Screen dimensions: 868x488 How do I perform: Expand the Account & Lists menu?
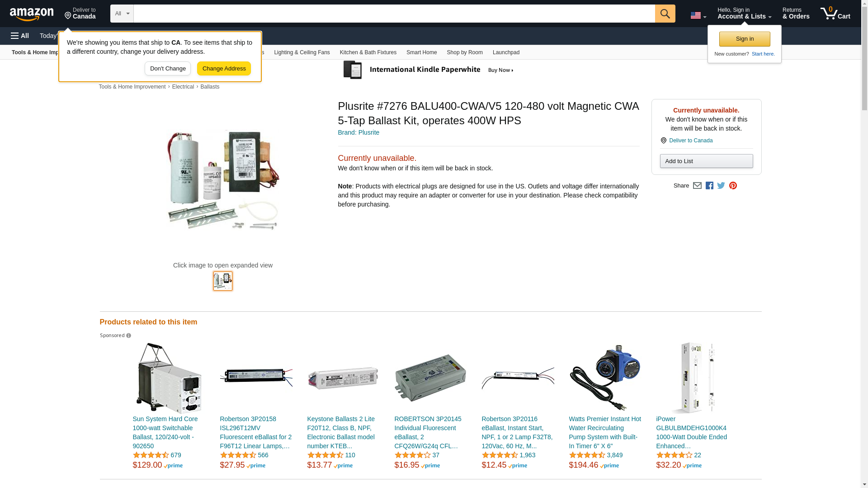point(744,14)
